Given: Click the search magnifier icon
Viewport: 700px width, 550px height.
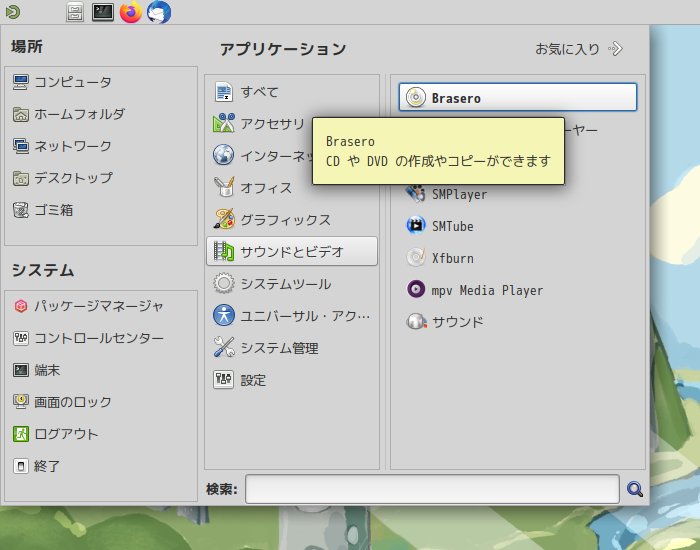Looking at the screenshot, I should [x=634, y=489].
